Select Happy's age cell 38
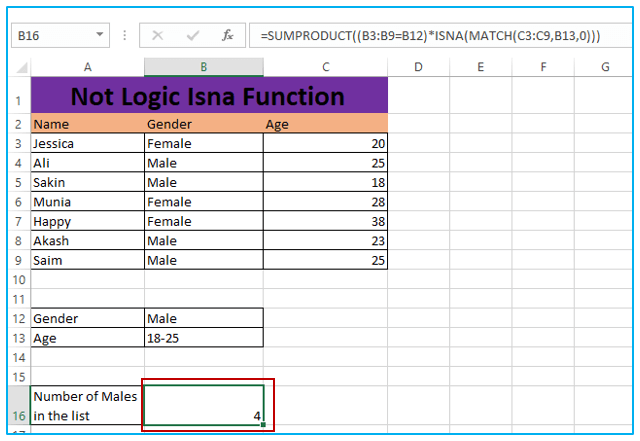The height and width of the screenshot is (441, 640). [x=325, y=221]
